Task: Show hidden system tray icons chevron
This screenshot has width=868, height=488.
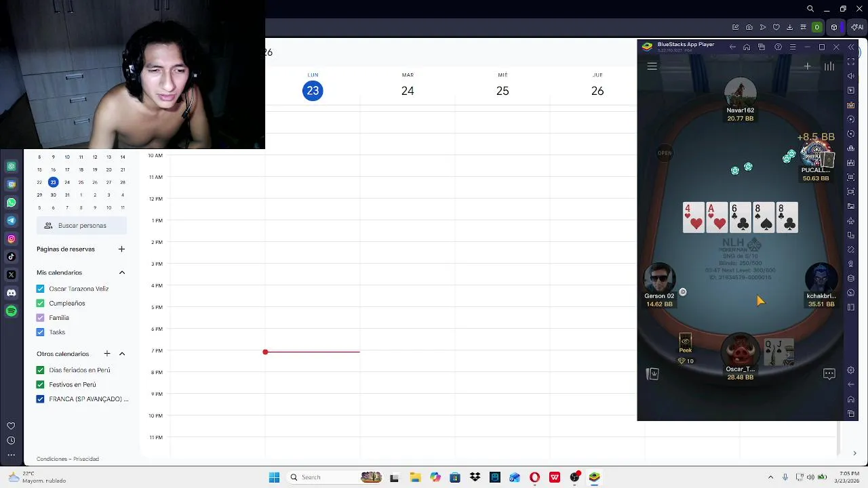Action: coord(770,477)
